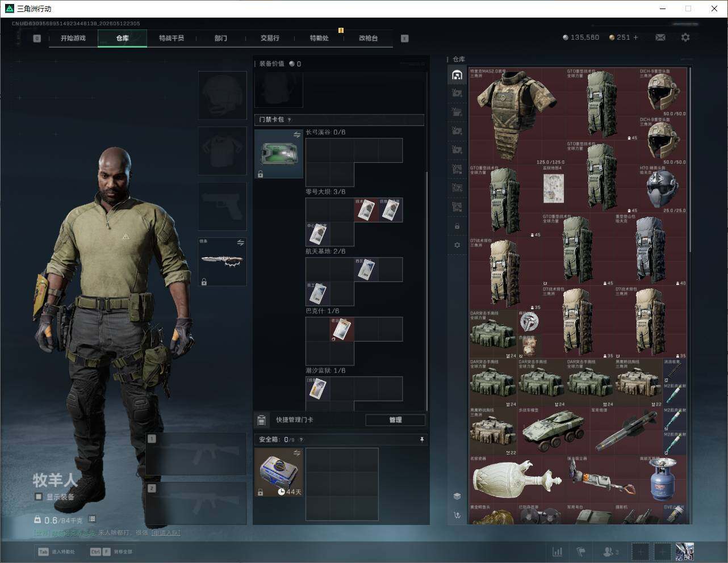This screenshot has width=728, height=563.
Task: Open the 特勤处 tab
Action: point(319,39)
